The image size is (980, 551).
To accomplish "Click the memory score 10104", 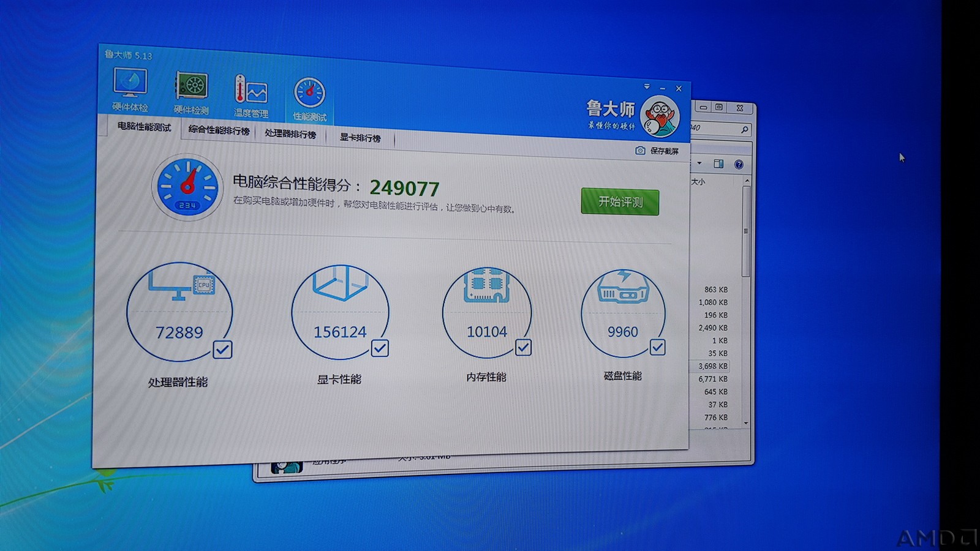I will (487, 332).
